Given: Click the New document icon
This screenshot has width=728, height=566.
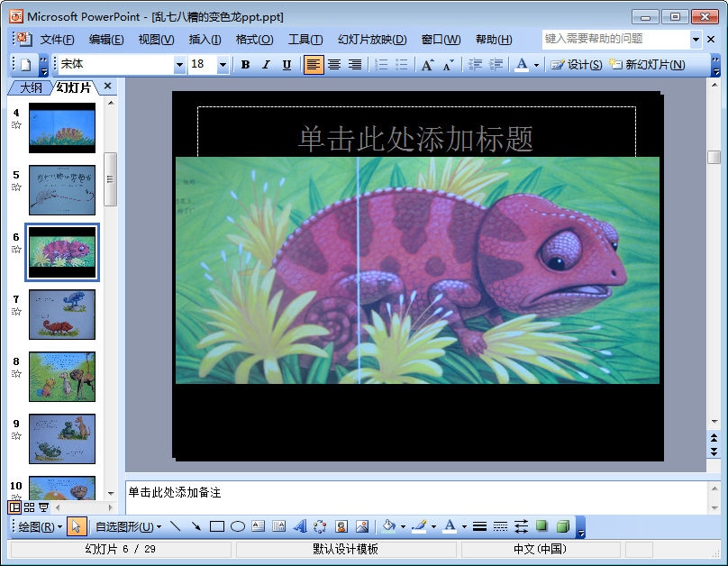Looking at the screenshot, I should click(x=26, y=65).
